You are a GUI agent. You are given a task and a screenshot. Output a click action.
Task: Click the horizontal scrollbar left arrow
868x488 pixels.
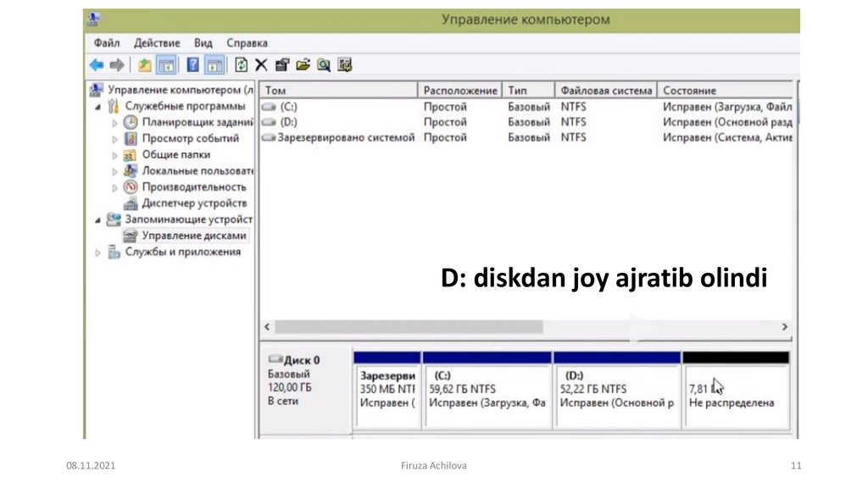[267, 327]
